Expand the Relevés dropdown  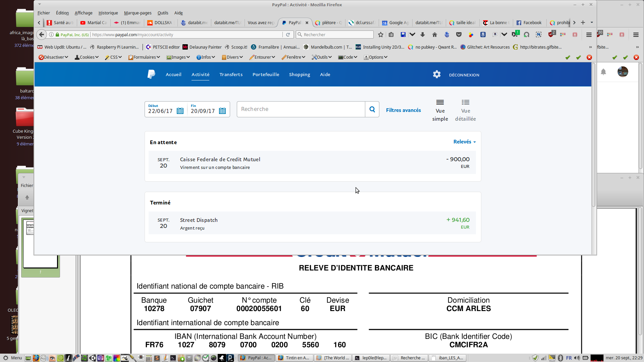pyautogui.click(x=465, y=142)
